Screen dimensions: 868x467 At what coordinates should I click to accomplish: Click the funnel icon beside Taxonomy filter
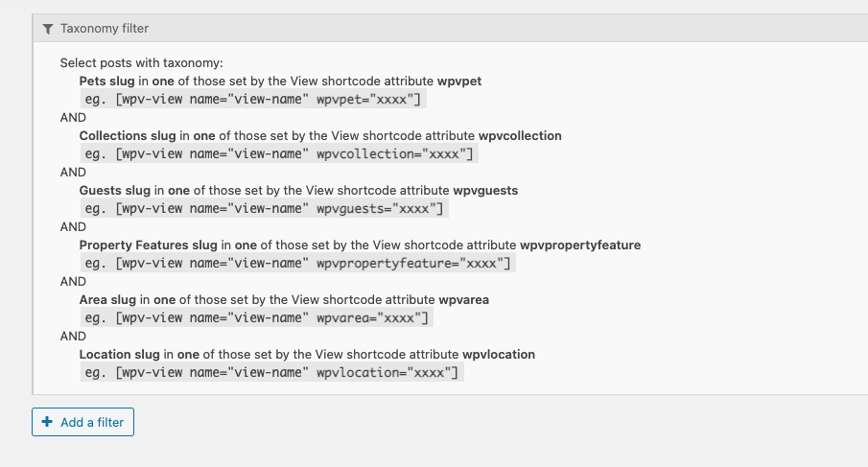[x=48, y=29]
